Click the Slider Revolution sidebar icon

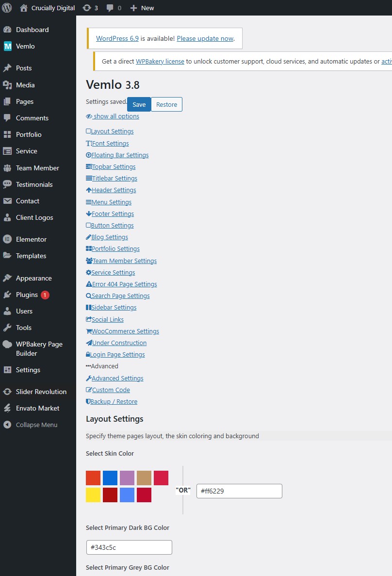pyautogui.click(x=7, y=392)
